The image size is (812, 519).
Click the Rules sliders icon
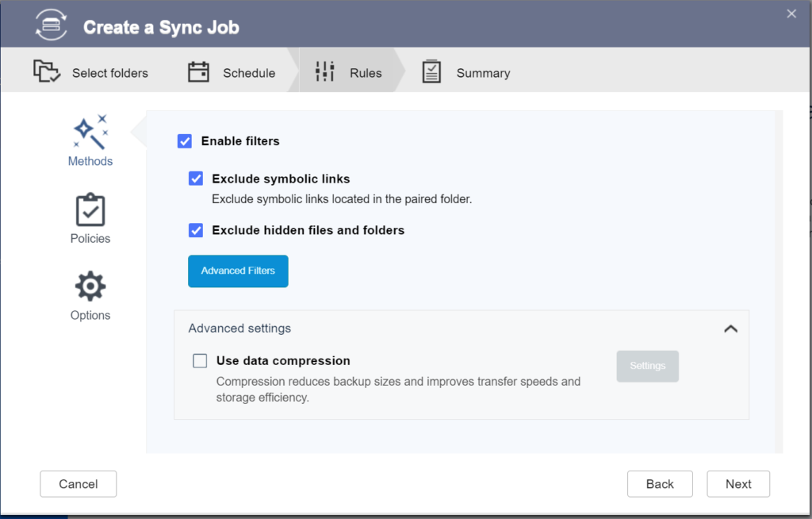coord(324,72)
